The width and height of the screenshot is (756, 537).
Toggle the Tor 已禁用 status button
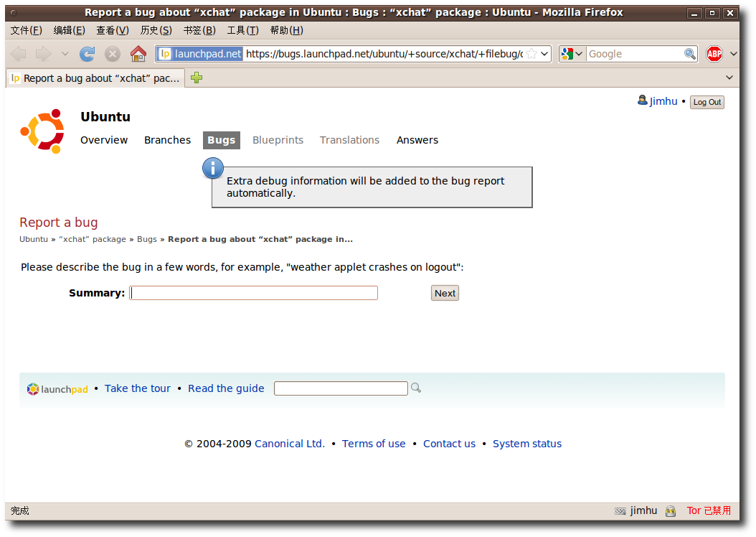709,510
